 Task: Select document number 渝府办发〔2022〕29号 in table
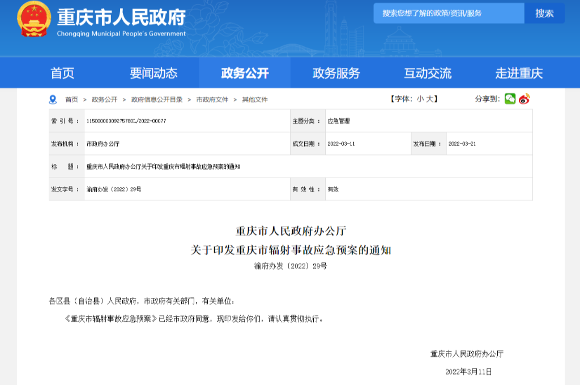coord(114,189)
